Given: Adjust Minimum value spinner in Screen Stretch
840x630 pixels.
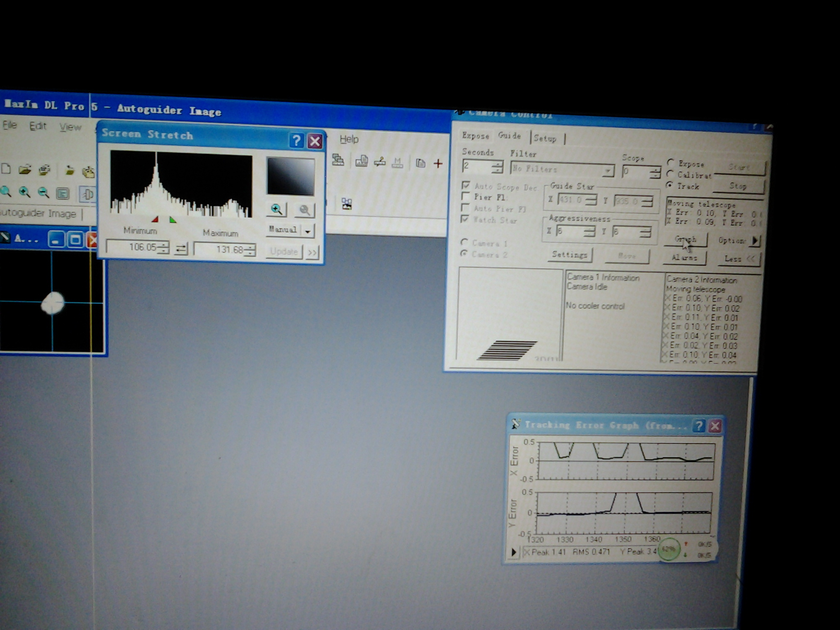Looking at the screenshot, I should pyautogui.click(x=164, y=247).
